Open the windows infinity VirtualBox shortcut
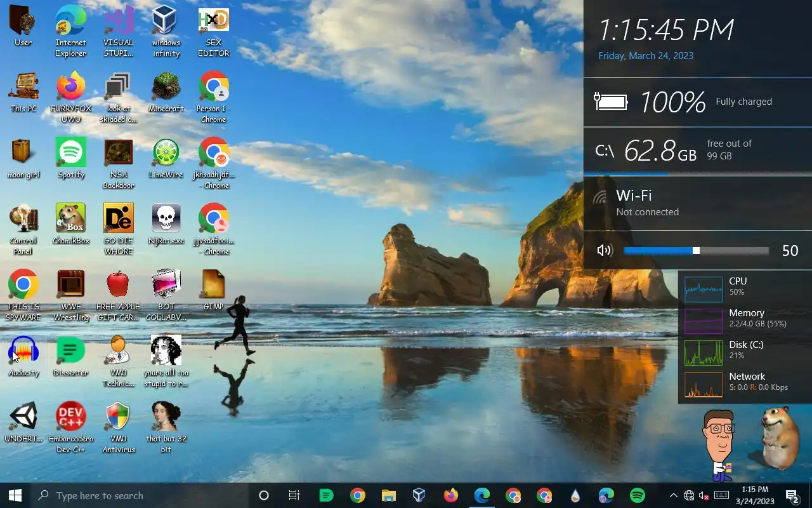This screenshot has height=508, width=812. pyautogui.click(x=166, y=30)
